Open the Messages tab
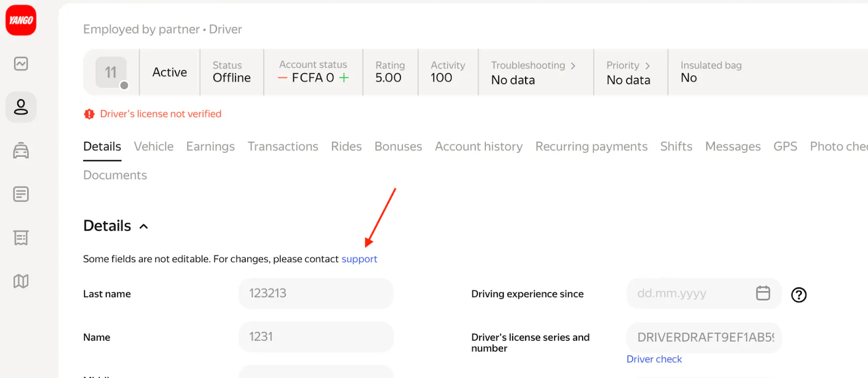Image resolution: width=868 pixels, height=378 pixels. click(x=733, y=146)
